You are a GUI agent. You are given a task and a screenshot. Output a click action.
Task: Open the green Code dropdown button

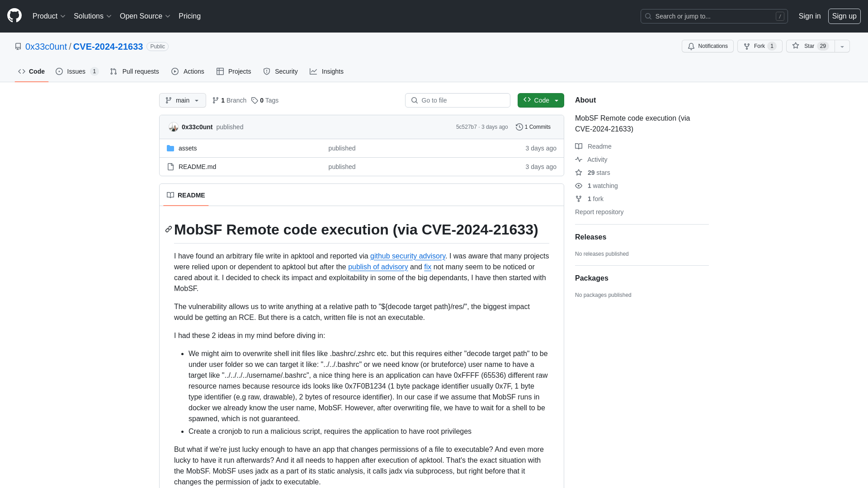pos(541,100)
